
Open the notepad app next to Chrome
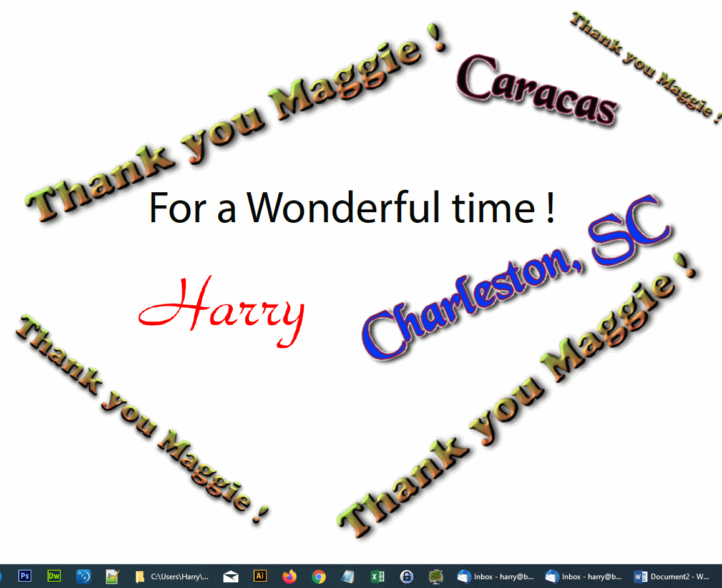point(348,576)
